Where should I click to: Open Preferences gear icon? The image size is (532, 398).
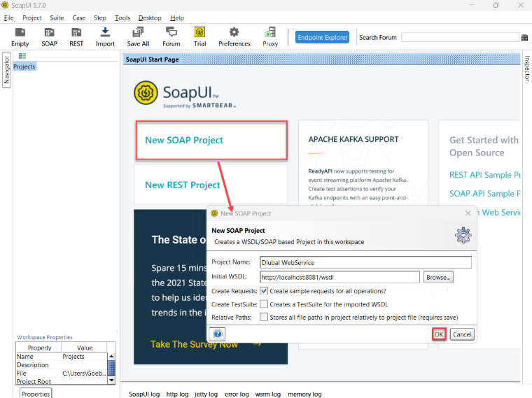234,36
